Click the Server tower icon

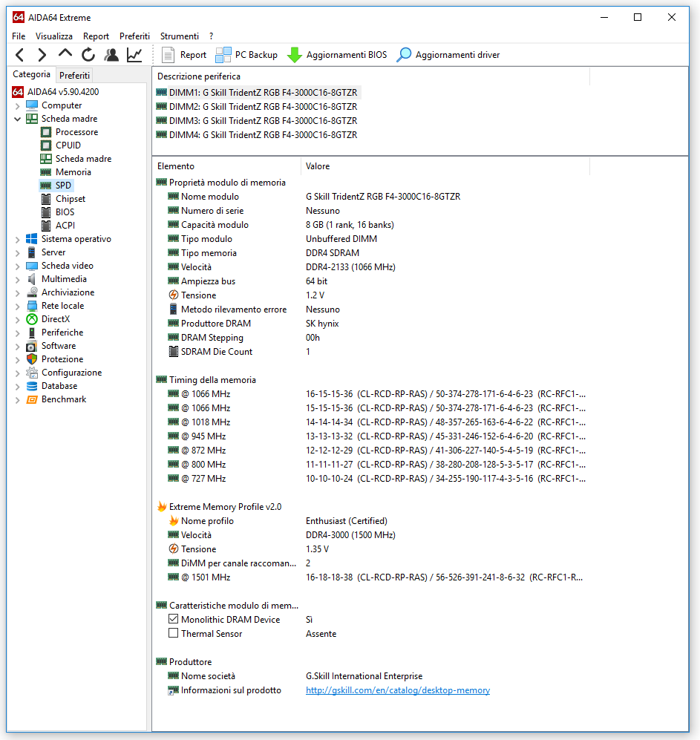[x=32, y=252]
